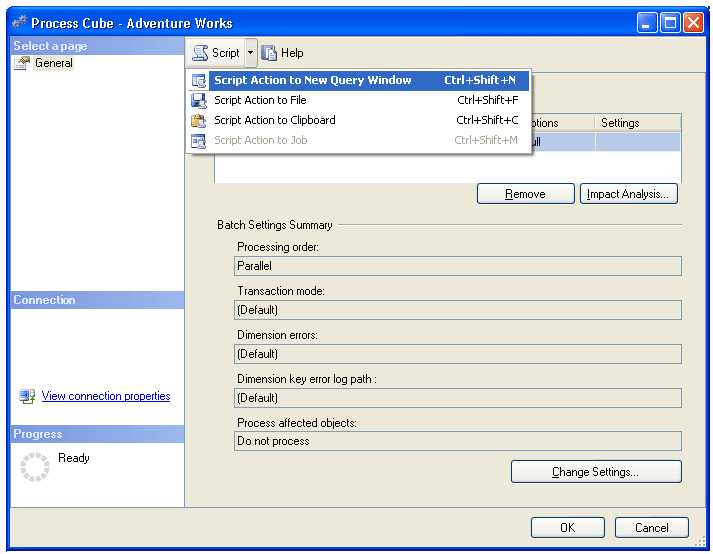
Task: Click the 'Batch Settings Summary' label
Action: [x=275, y=225]
